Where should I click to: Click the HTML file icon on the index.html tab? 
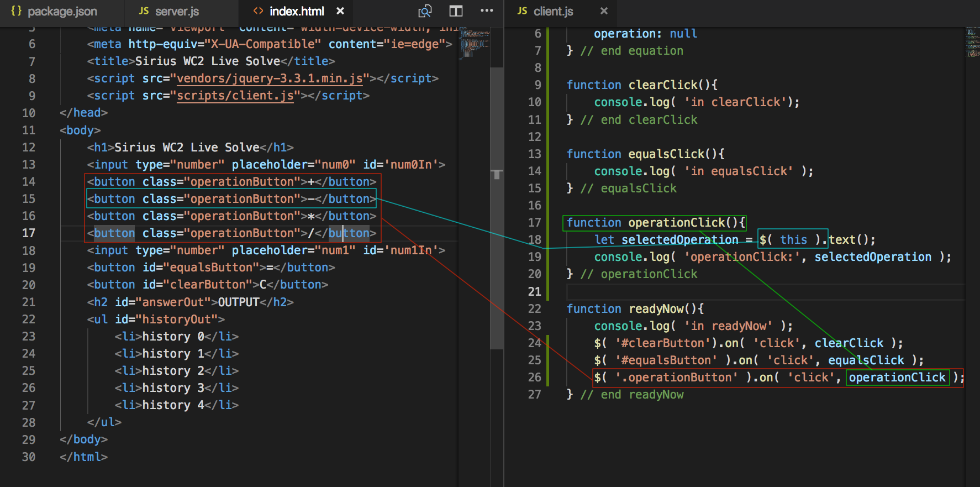pos(258,11)
